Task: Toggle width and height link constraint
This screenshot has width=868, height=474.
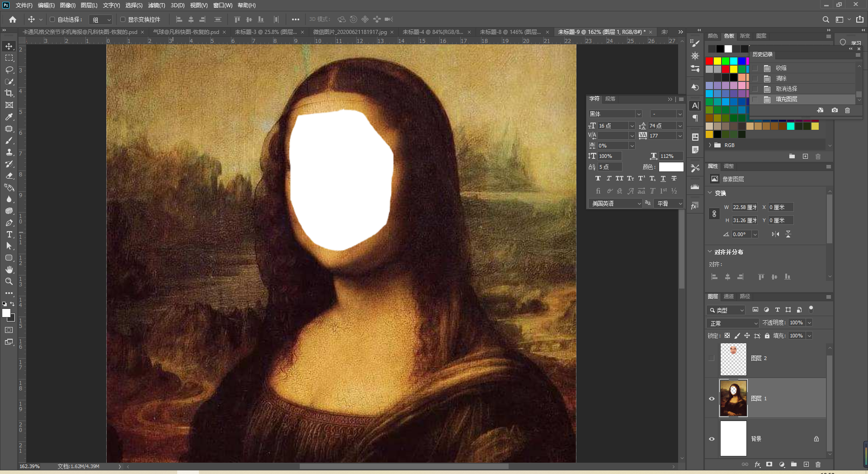Action: [x=714, y=214]
